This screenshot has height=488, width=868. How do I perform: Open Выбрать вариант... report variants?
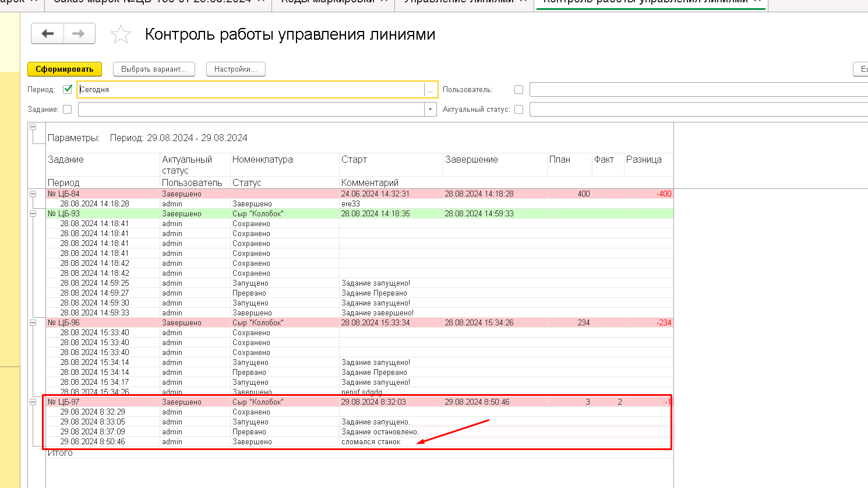154,69
